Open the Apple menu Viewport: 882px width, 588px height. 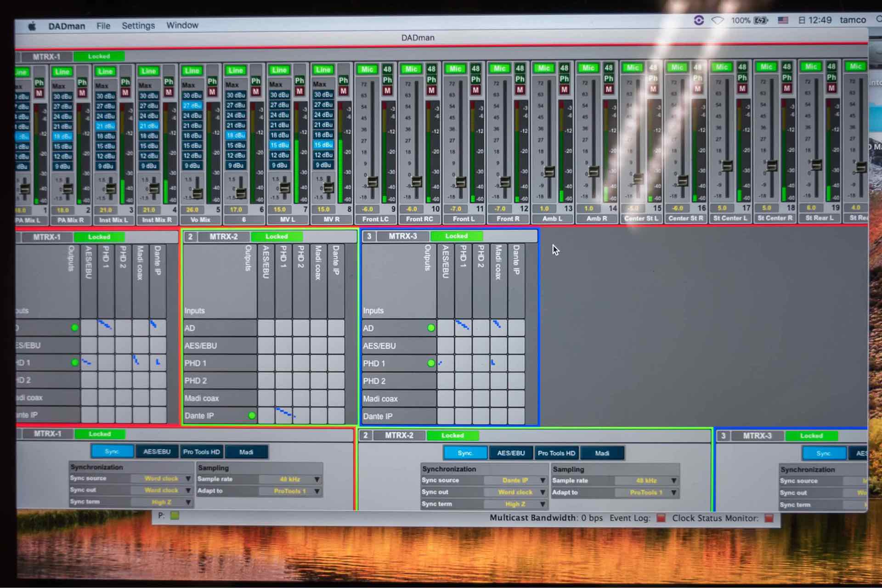point(32,26)
